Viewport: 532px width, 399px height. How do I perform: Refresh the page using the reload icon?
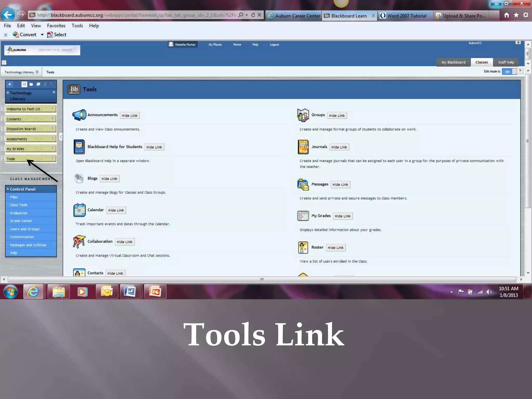click(253, 15)
